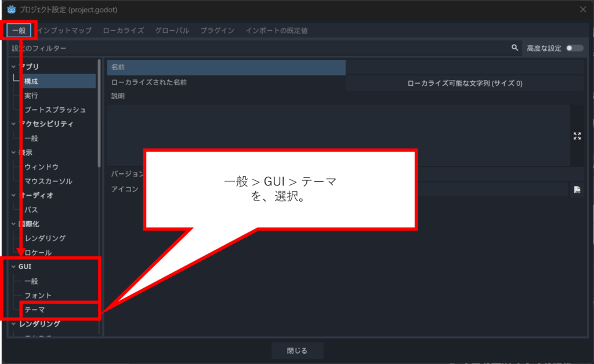Image resolution: width=594 pixels, height=364 pixels.
Task: Close the project settings window
Action: [582, 9]
